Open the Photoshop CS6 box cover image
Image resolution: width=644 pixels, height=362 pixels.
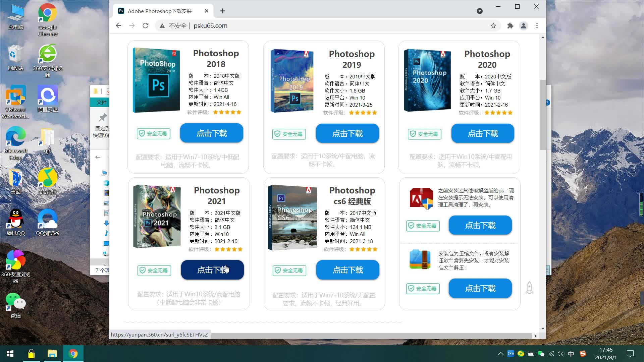tap(292, 218)
